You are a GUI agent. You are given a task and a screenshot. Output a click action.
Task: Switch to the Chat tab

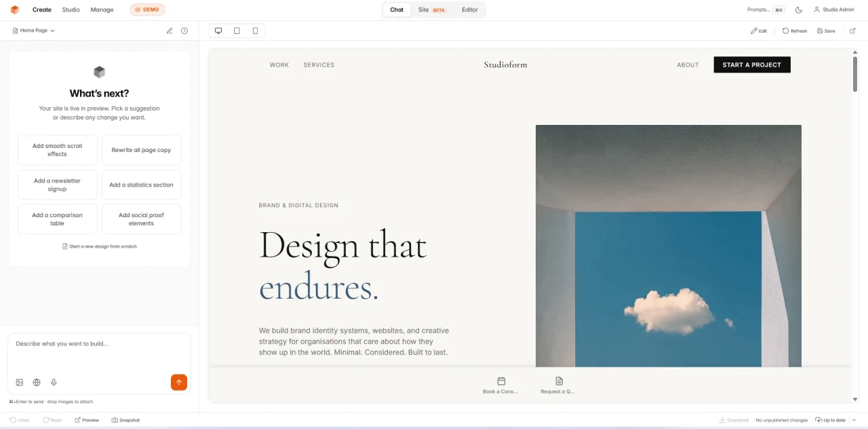(x=397, y=10)
